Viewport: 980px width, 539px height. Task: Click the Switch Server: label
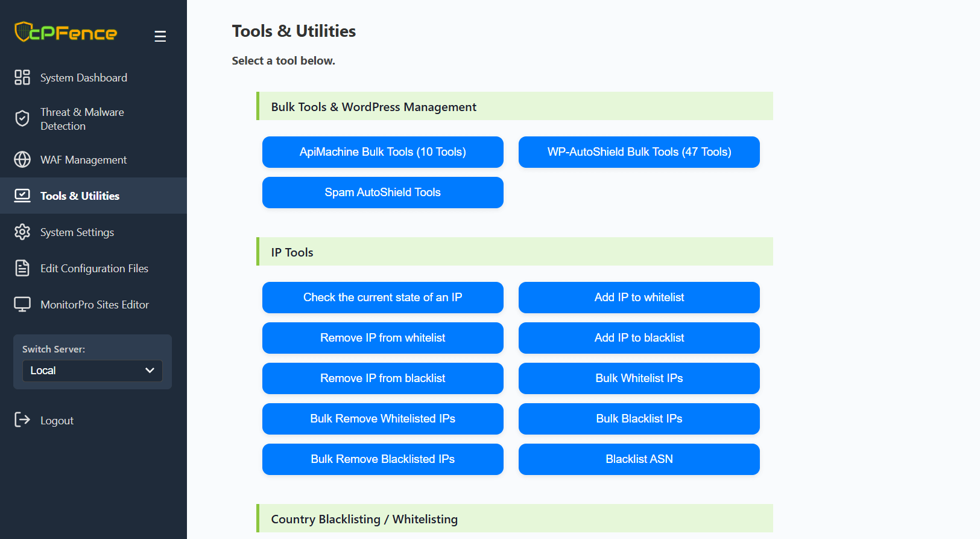[54, 349]
